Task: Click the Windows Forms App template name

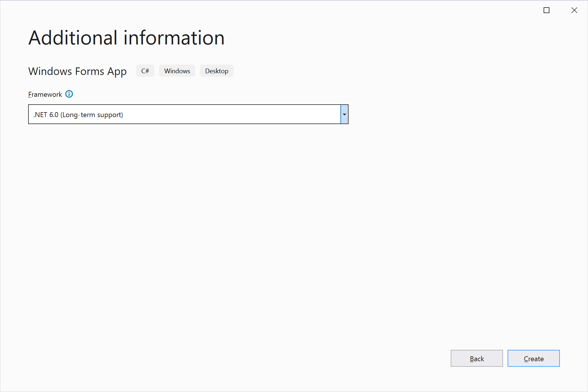Action: click(x=77, y=71)
